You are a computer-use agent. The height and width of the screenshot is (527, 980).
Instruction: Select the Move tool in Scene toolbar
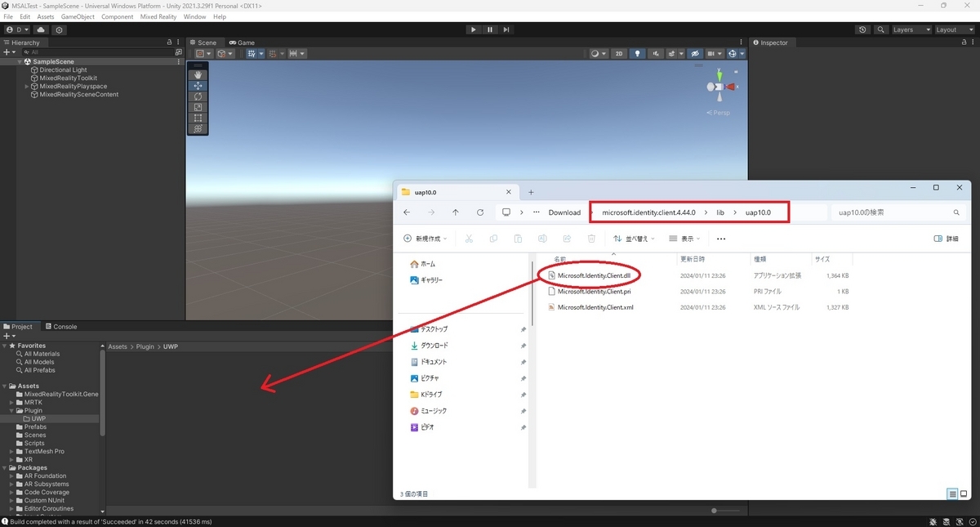click(198, 85)
